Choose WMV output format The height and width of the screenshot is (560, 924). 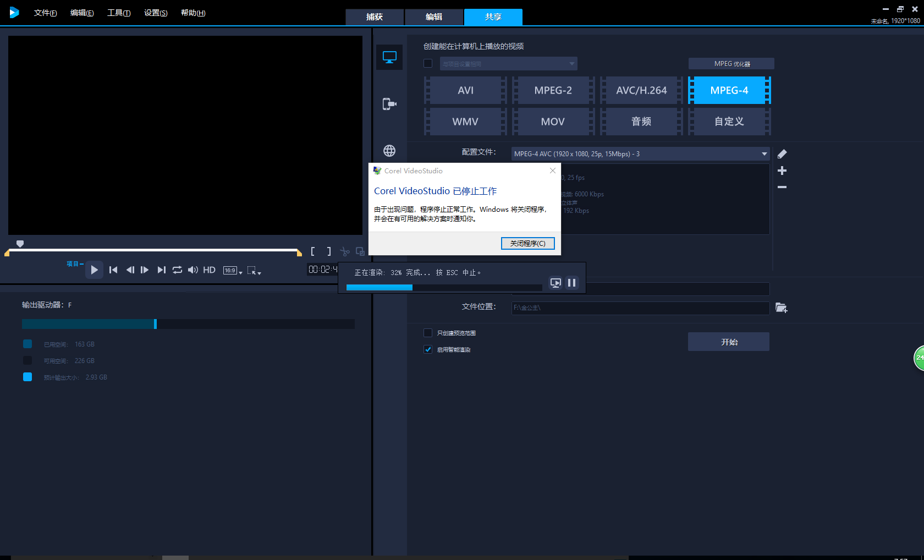pyautogui.click(x=465, y=122)
